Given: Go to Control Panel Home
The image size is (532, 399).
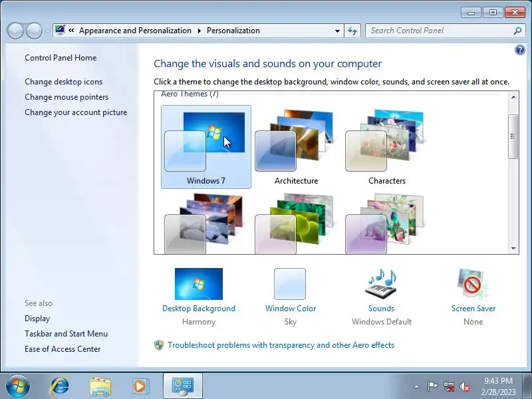Looking at the screenshot, I should tap(61, 58).
